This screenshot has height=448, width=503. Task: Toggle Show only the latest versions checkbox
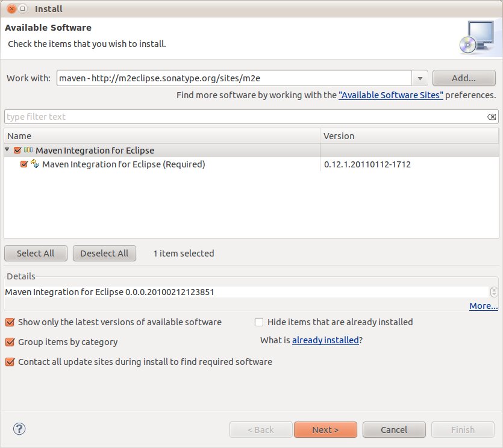(x=10, y=322)
